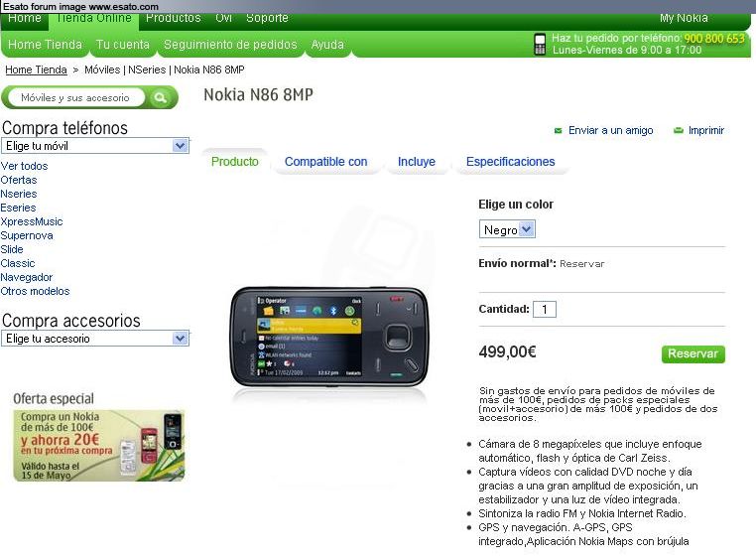This screenshot has height=560, width=756.
Task: Expand the Negro color selector
Action: click(507, 229)
